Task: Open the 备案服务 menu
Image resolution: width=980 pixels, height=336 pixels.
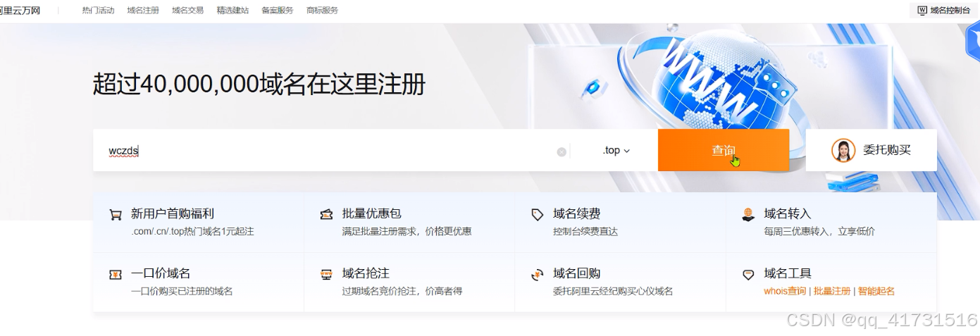Action: 278,11
